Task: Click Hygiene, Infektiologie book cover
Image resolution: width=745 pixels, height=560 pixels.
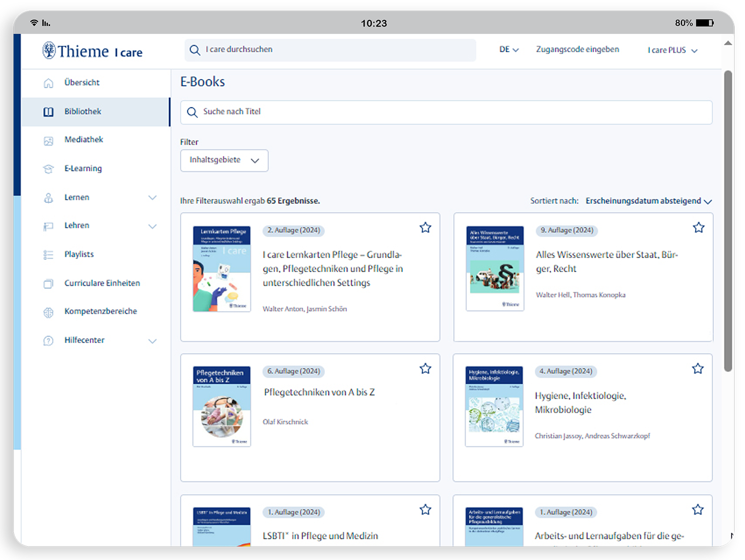Action: (x=494, y=407)
